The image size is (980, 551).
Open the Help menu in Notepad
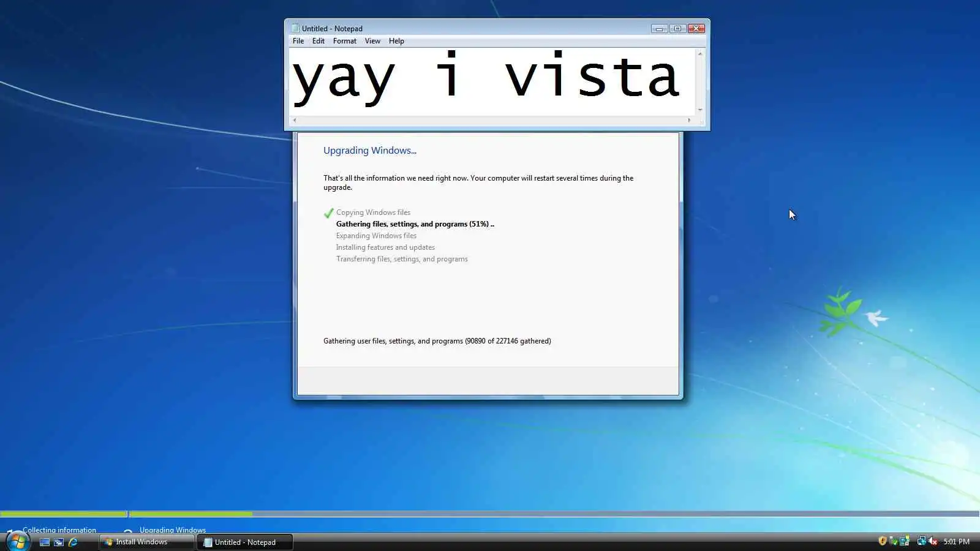click(x=396, y=41)
